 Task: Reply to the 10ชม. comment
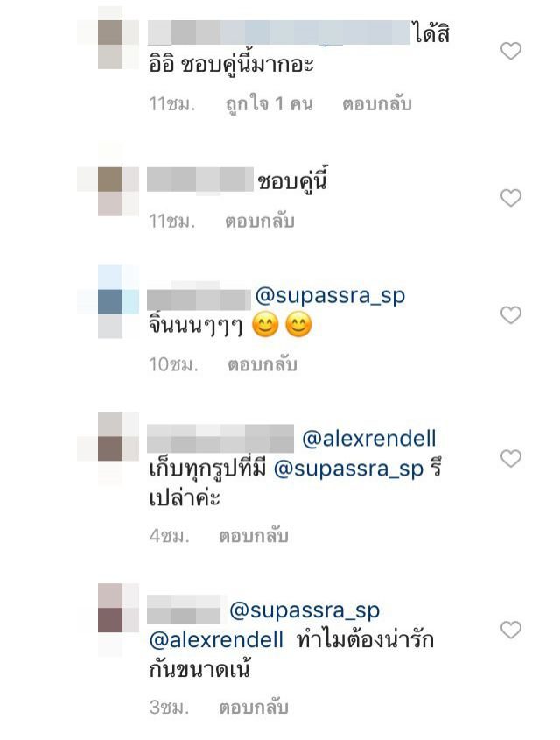click(262, 364)
